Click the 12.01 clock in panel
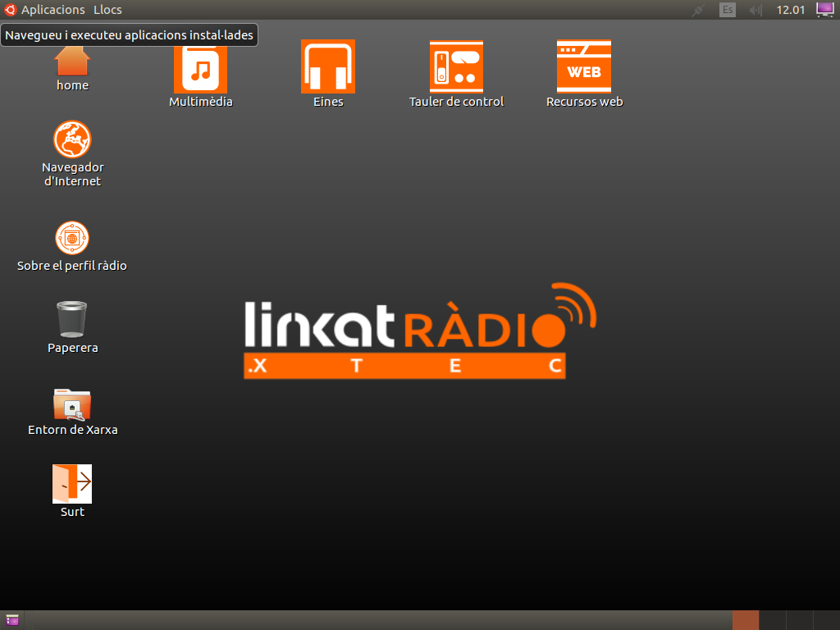This screenshot has width=840, height=630. (x=791, y=10)
